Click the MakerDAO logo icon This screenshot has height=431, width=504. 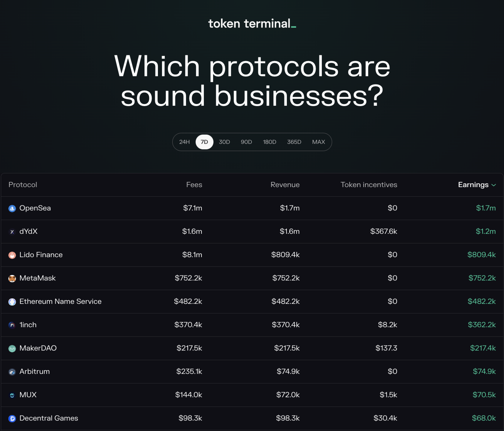(12, 348)
